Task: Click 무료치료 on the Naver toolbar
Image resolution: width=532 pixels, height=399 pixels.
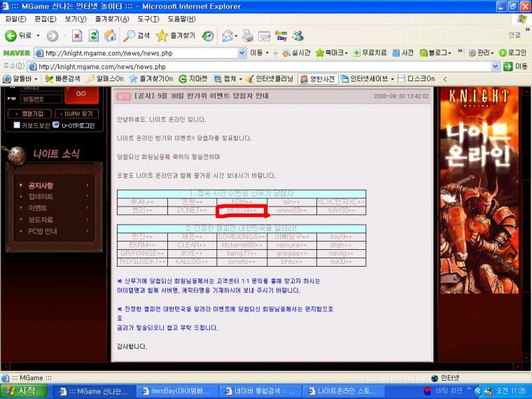Action: click(x=370, y=53)
